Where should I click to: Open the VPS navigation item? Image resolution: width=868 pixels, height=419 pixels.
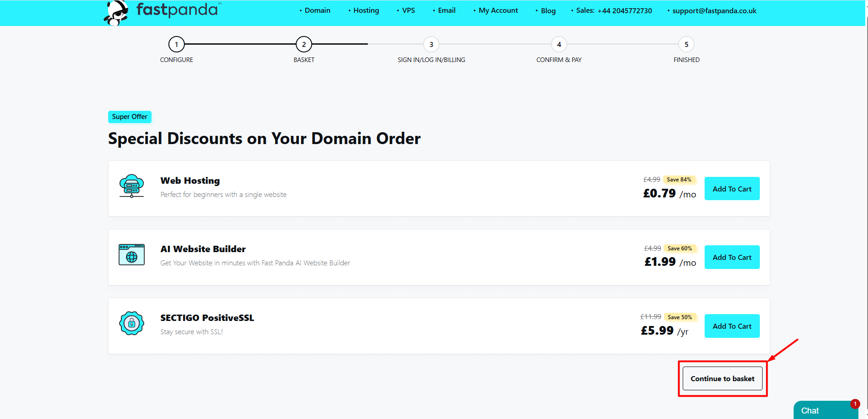408,10
